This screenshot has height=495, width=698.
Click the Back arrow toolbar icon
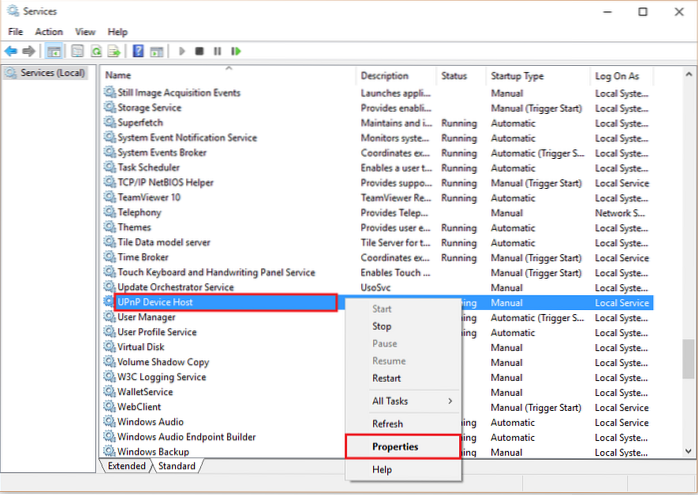[x=11, y=51]
